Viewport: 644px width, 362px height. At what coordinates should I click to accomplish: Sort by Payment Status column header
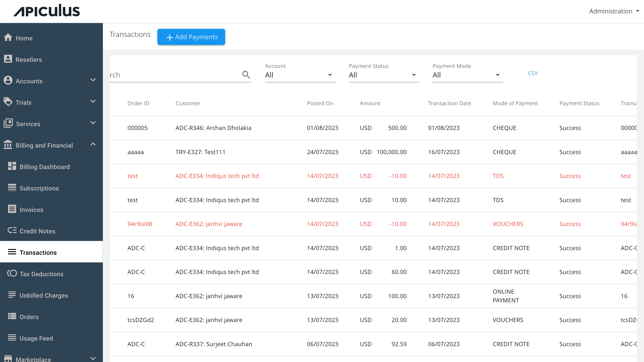click(x=579, y=103)
